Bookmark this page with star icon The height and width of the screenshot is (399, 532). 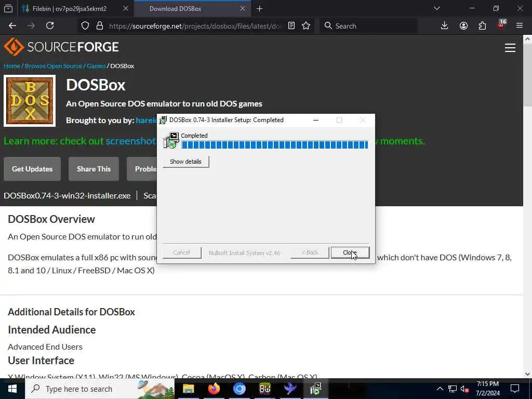306,26
